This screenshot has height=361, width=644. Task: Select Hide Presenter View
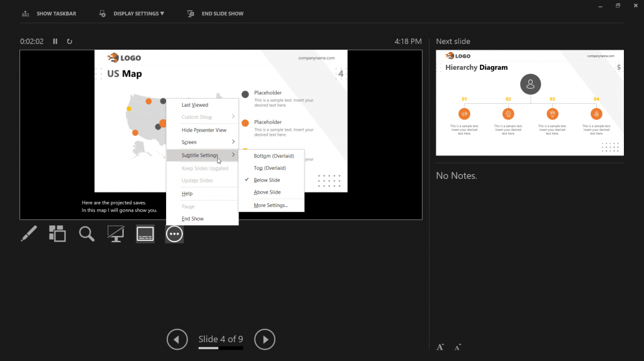202,130
